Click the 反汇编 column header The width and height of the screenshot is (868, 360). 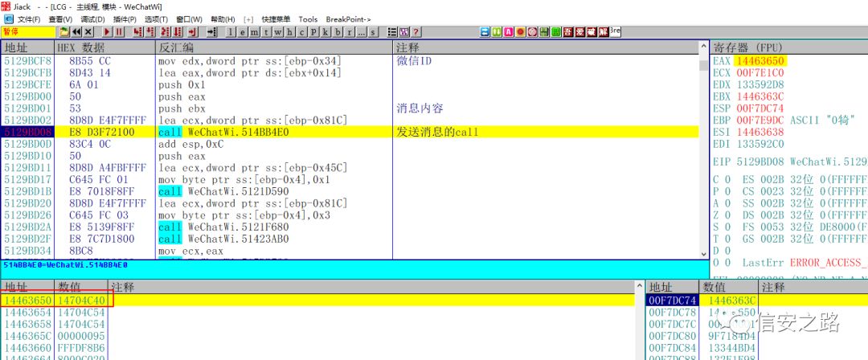[x=275, y=47]
